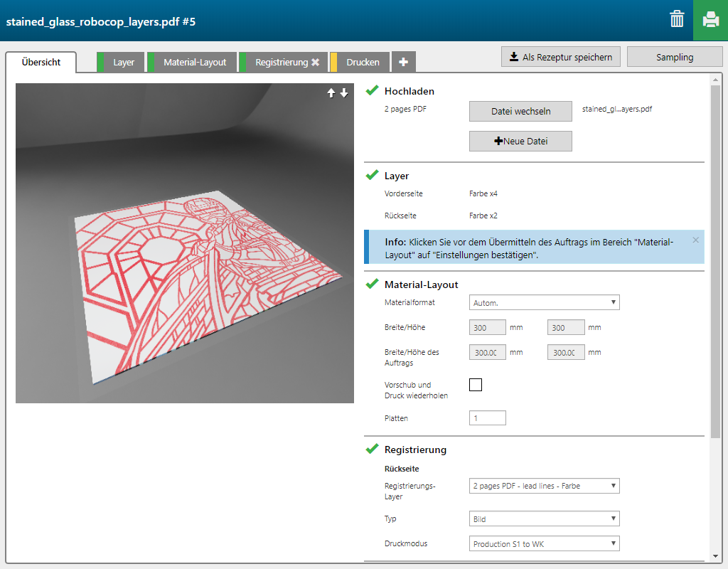Click the green checkmark next to Material-Layout
Screen dimensions: 728x569
pos(373,284)
